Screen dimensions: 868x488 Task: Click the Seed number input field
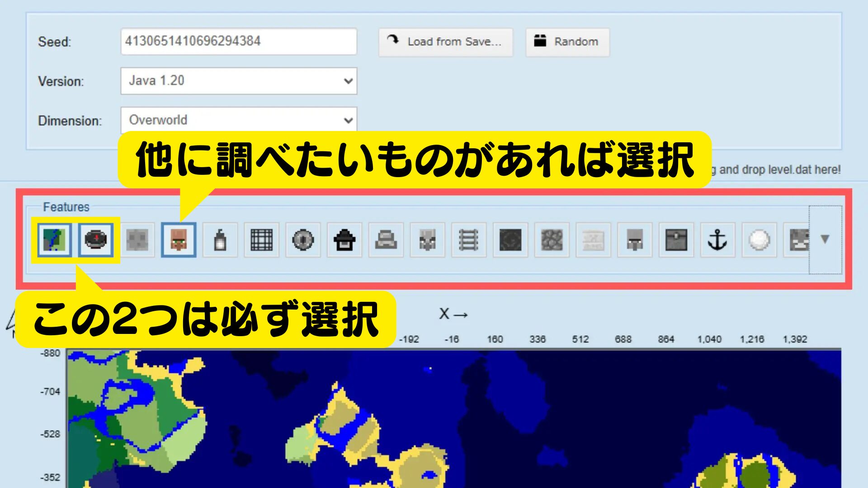click(239, 42)
